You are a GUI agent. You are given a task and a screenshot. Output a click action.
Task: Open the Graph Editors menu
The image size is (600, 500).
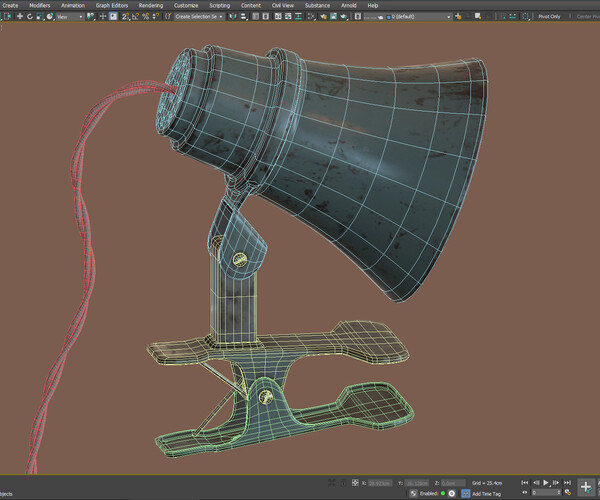(x=112, y=5)
